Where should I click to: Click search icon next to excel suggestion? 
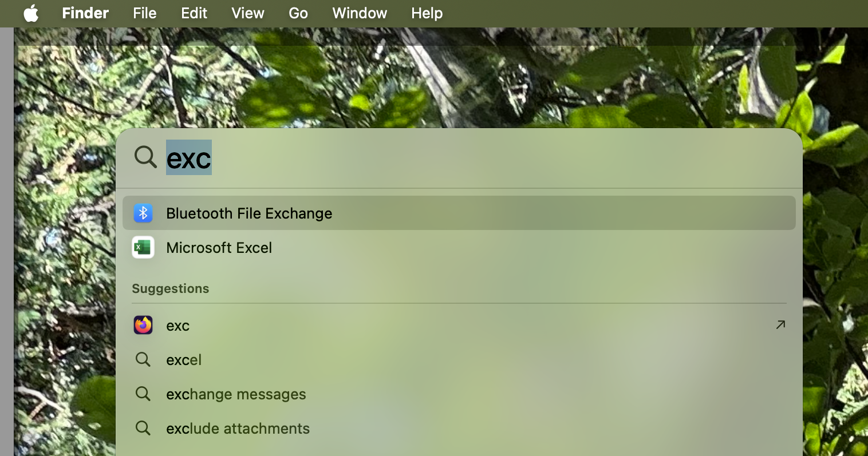point(143,360)
